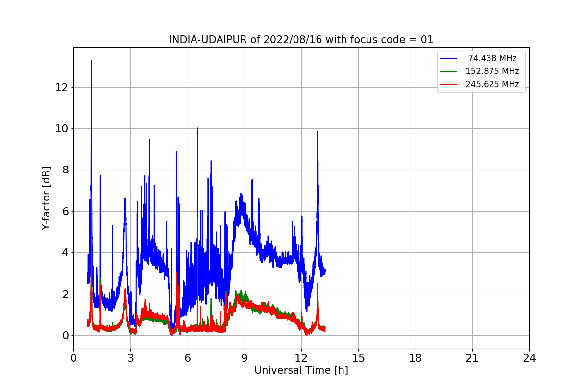Click the y-axis tick label 10
This screenshot has width=588, height=392.
click(63, 129)
